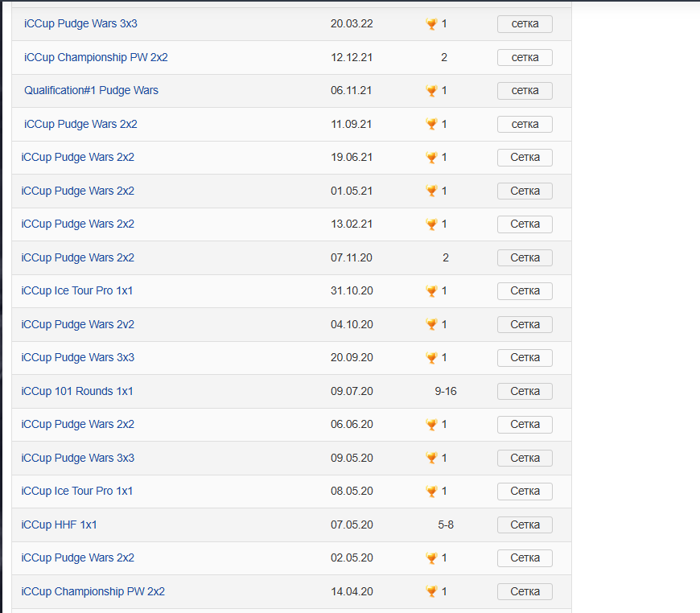This screenshot has width=700, height=613.
Task: View bracket for Qualification#1 Pudge Wars
Action: pos(525,91)
